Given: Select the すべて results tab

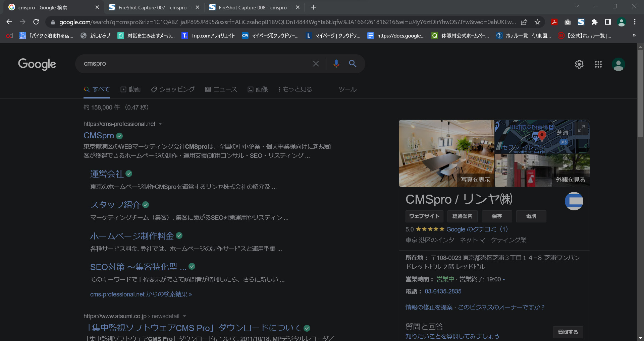Looking at the screenshot, I should point(97,89).
